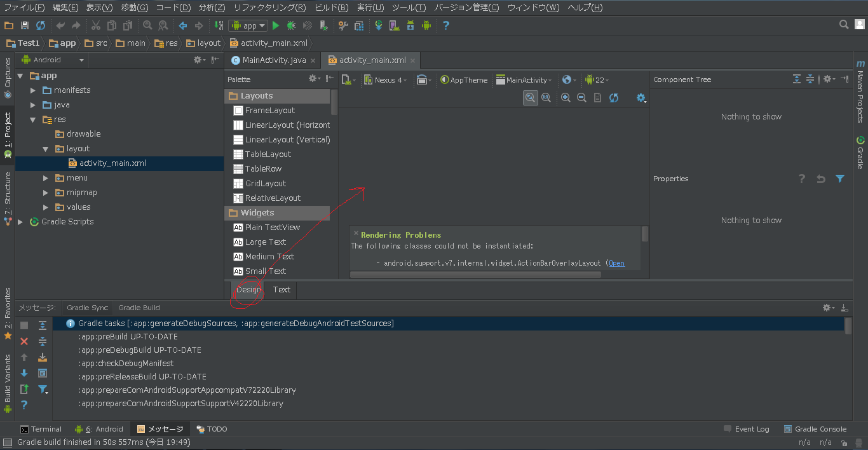Open Gradle Console
The height and width of the screenshot is (450, 868).
point(815,429)
